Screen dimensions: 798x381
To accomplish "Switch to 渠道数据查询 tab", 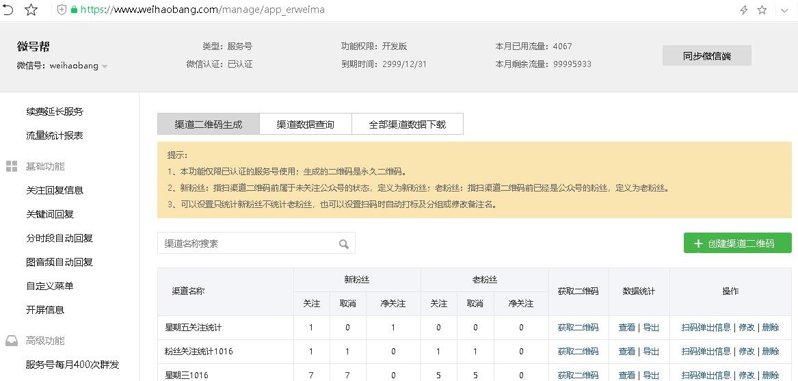I will [x=305, y=124].
